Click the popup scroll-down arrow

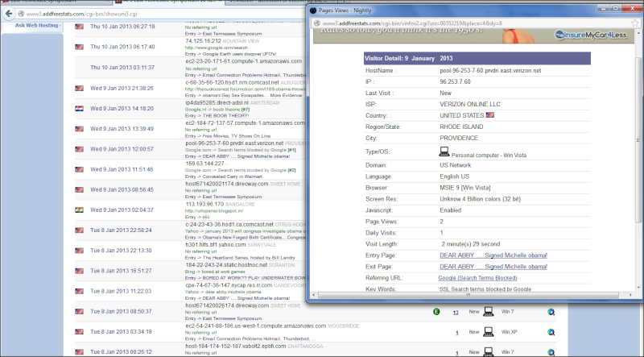point(638,288)
